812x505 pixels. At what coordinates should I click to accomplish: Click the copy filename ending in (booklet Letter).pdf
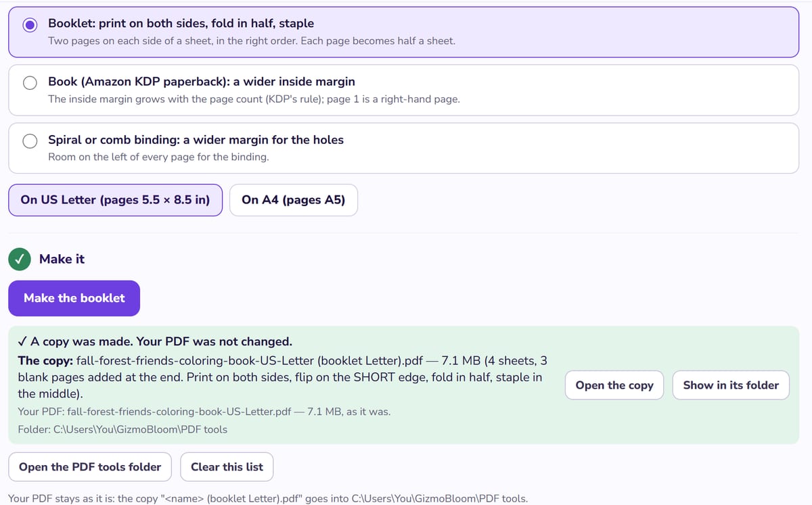pyautogui.click(x=250, y=360)
